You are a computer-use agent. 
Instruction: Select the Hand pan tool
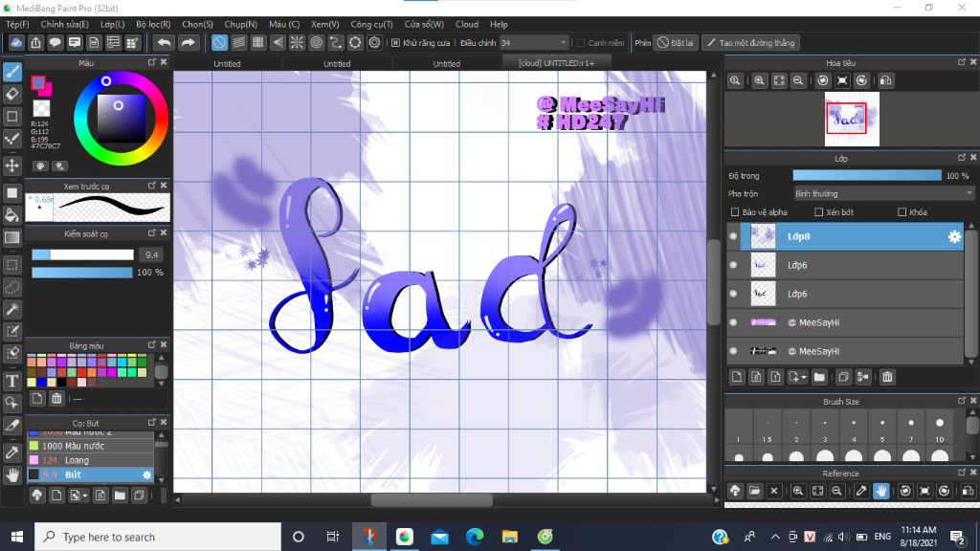click(11, 474)
